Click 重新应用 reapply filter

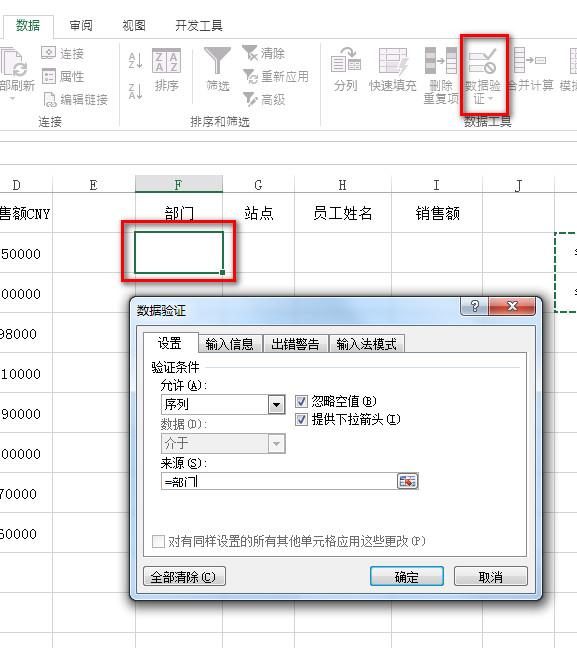tap(275, 76)
